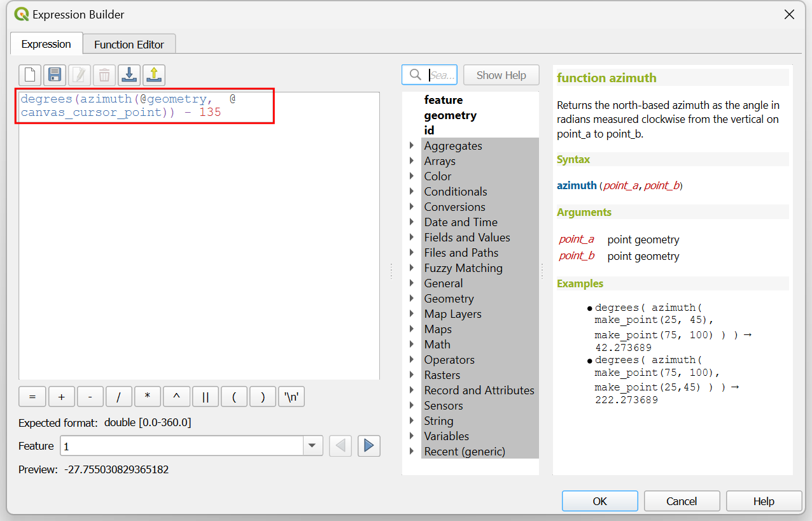812x521 pixels.
Task: Go to next feature preview arrow
Action: [368, 446]
